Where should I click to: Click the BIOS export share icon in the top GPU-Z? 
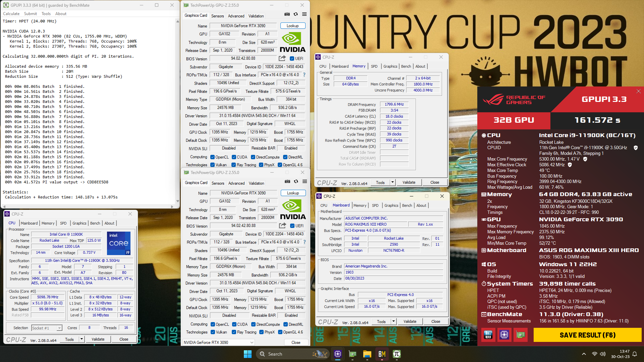[x=282, y=58]
